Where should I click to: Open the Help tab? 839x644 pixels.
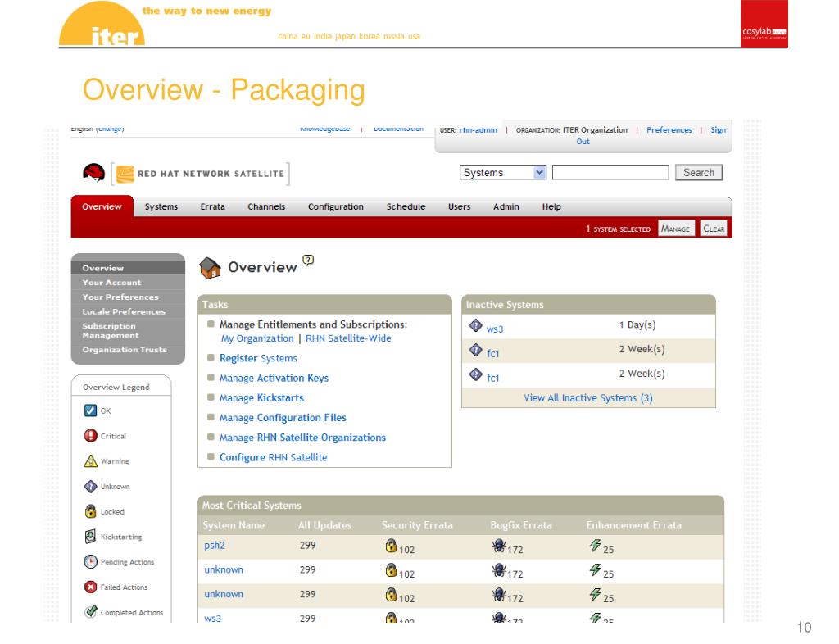tap(551, 206)
